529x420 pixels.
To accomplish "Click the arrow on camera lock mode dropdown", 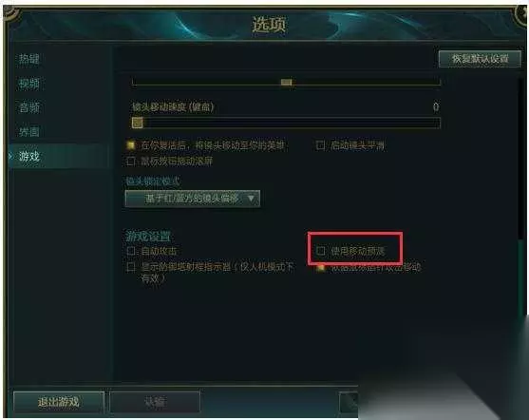I will [251, 199].
